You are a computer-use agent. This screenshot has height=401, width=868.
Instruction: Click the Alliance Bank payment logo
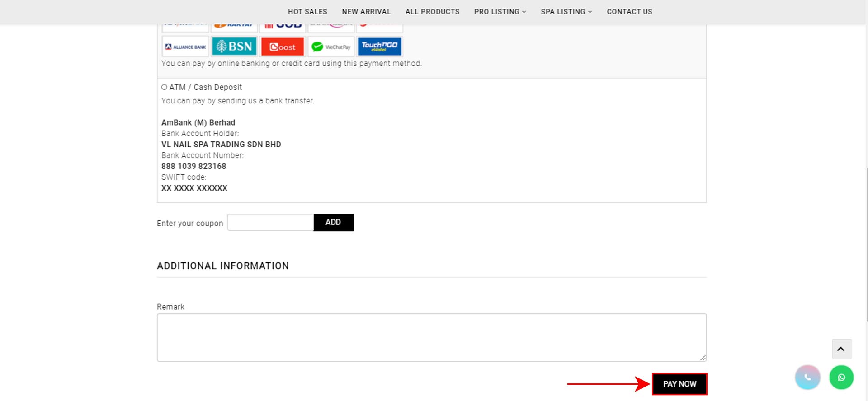pos(185,47)
